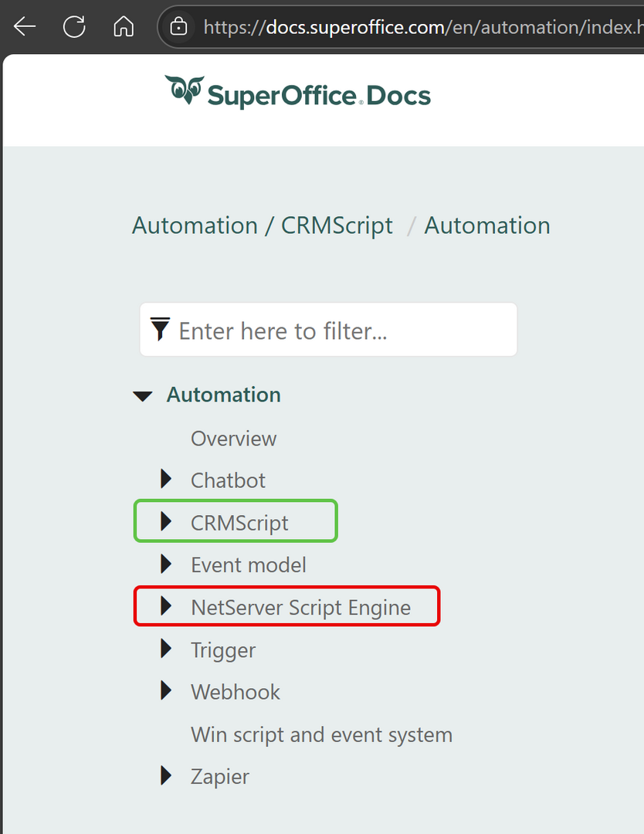Collapse the Automation tree section
This screenshot has width=644, height=834.
[143, 396]
